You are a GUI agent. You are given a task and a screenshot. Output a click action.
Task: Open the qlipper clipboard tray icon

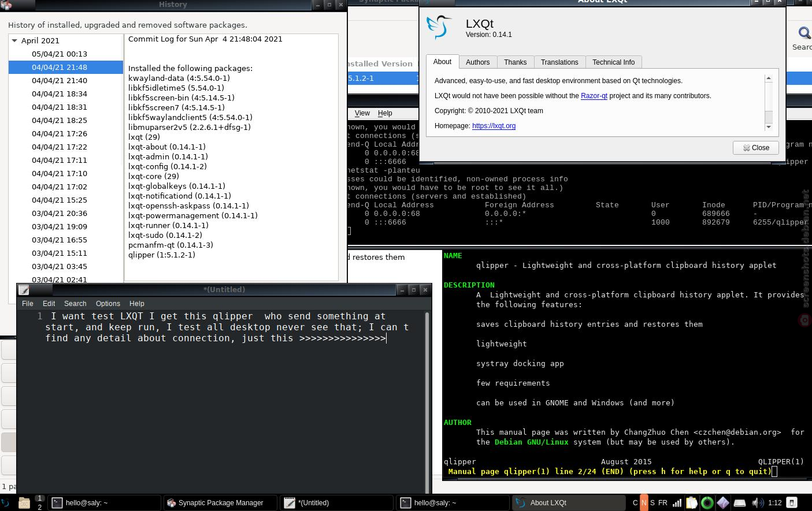point(692,503)
